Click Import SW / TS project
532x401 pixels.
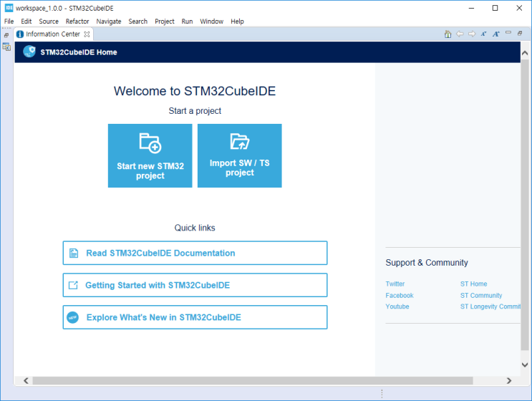tap(239, 155)
